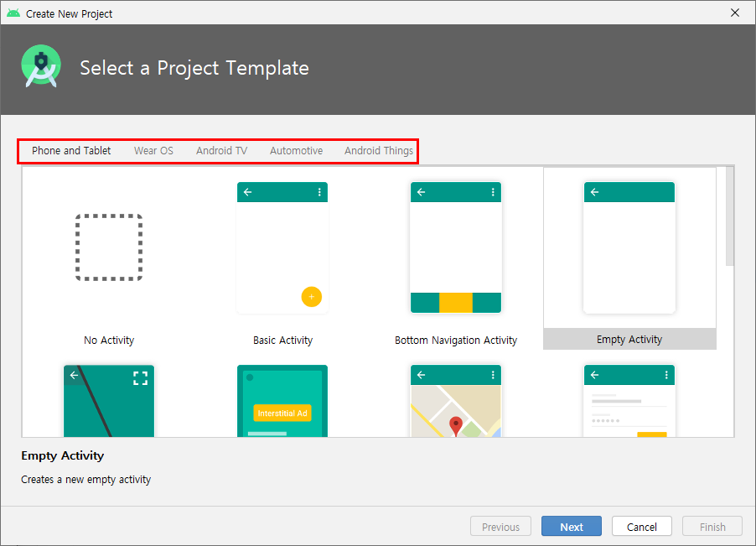756x546 pixels.
Task: Click the Interstitial Ad yellow label in preview
Action: [282, 413]
